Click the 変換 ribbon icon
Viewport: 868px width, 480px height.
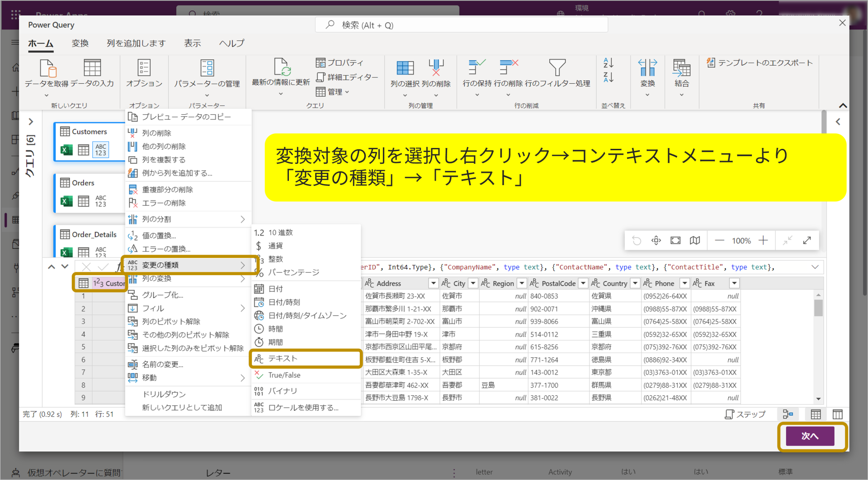(x=647, y=68)
